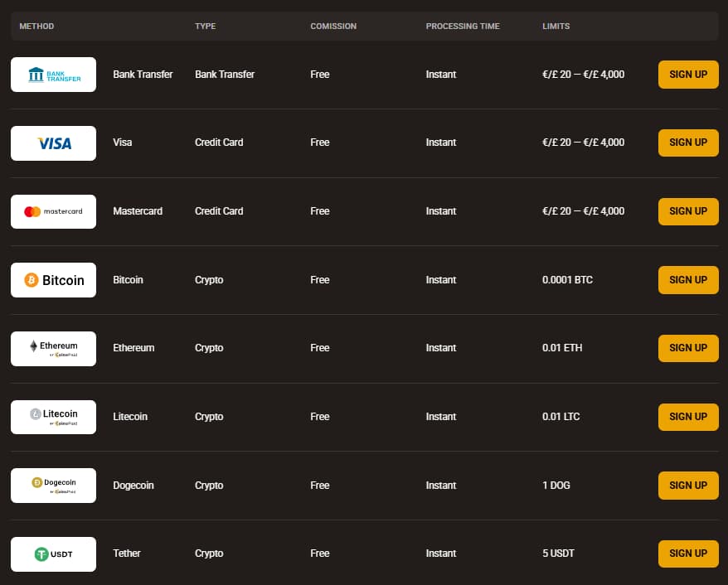Click SIGN UP next to 0.0001 BTC
Screen dimensions: 728x585
pos(688,280)
